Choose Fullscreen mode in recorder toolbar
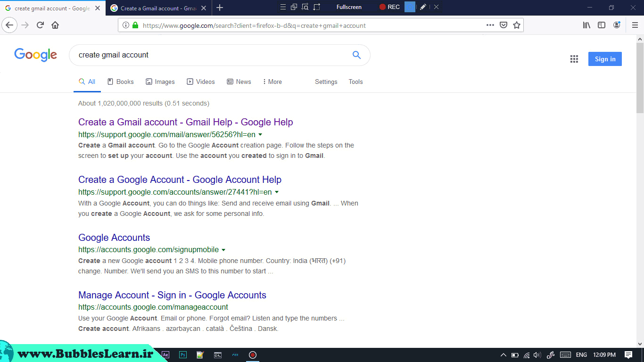 [349, 7]
